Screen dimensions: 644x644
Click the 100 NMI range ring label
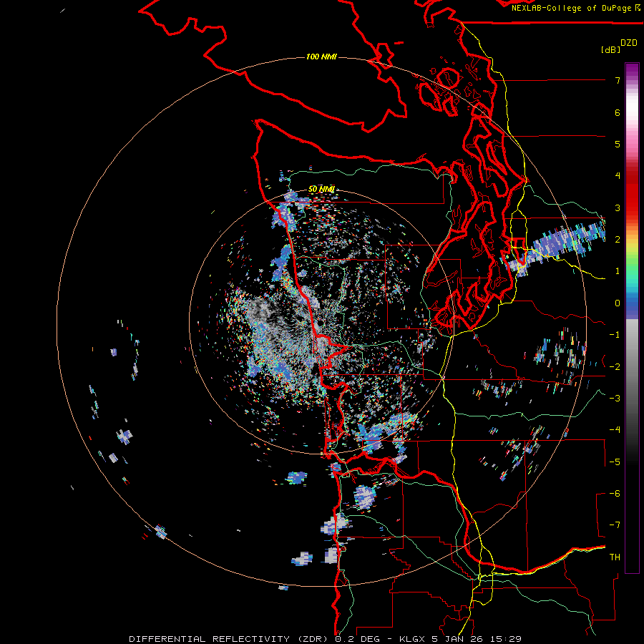pyautogui.click(x=321, y=57)
